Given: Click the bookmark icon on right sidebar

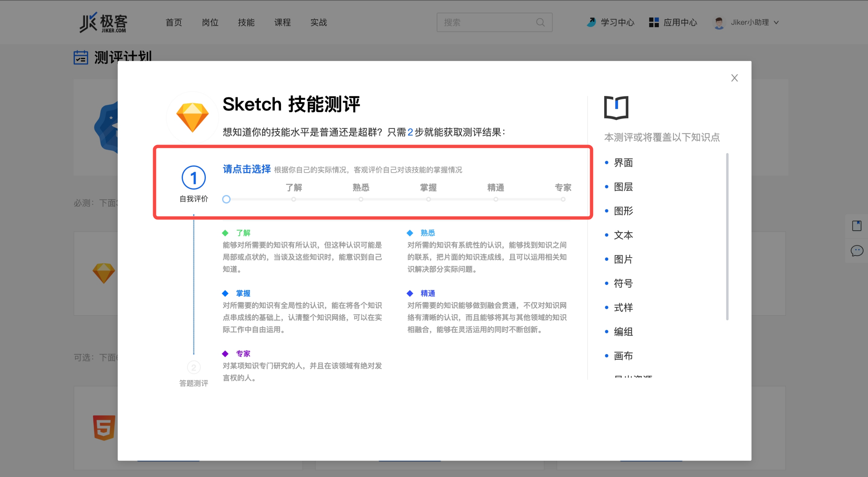Looking at the screenshot, I should click(x=857, y=226).
